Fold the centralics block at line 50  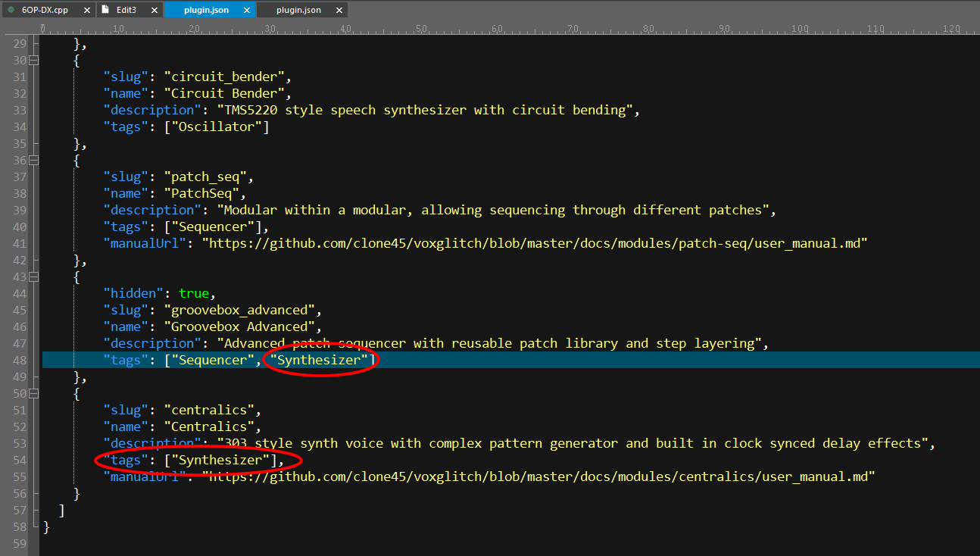[x=33, y=394]
